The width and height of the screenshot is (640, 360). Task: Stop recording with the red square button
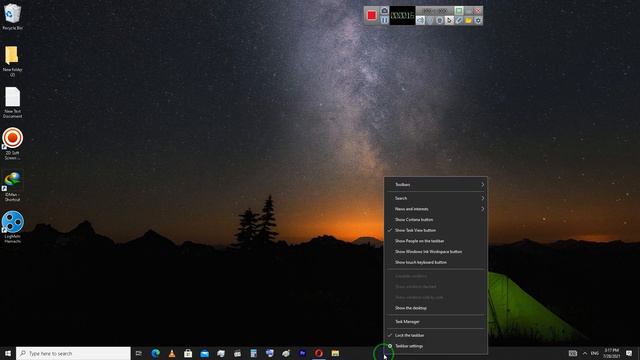click(x=371, y=16)
